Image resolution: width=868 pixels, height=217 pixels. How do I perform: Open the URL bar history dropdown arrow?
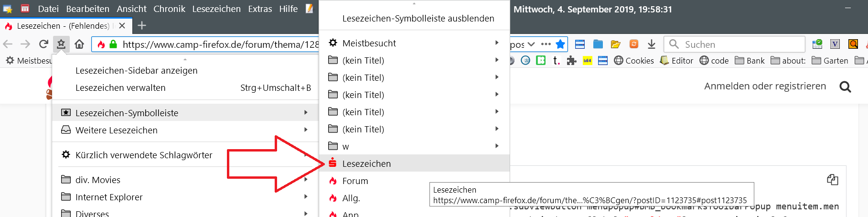(531, 44)
